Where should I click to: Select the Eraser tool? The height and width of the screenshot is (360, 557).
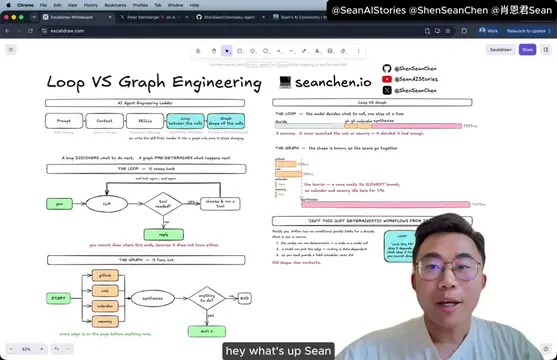click(x=343, y=51)
